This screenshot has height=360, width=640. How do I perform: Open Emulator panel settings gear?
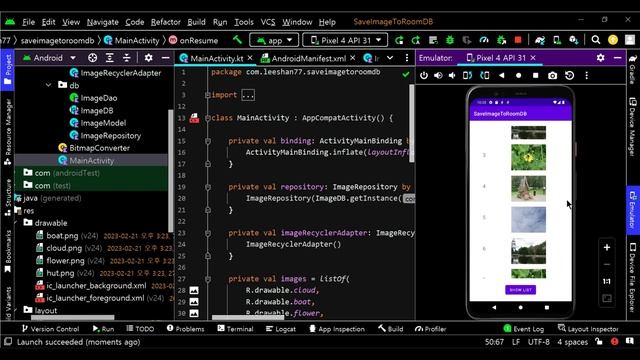point(600,58)
